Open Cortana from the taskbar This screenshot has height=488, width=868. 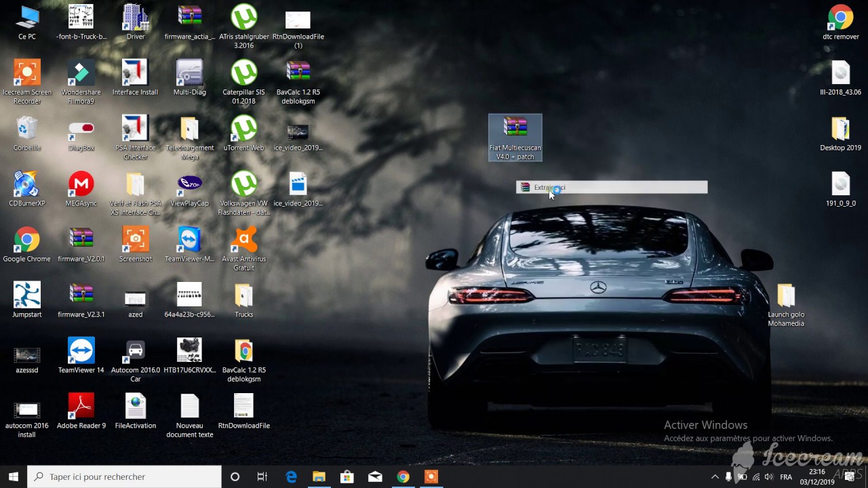235,476
